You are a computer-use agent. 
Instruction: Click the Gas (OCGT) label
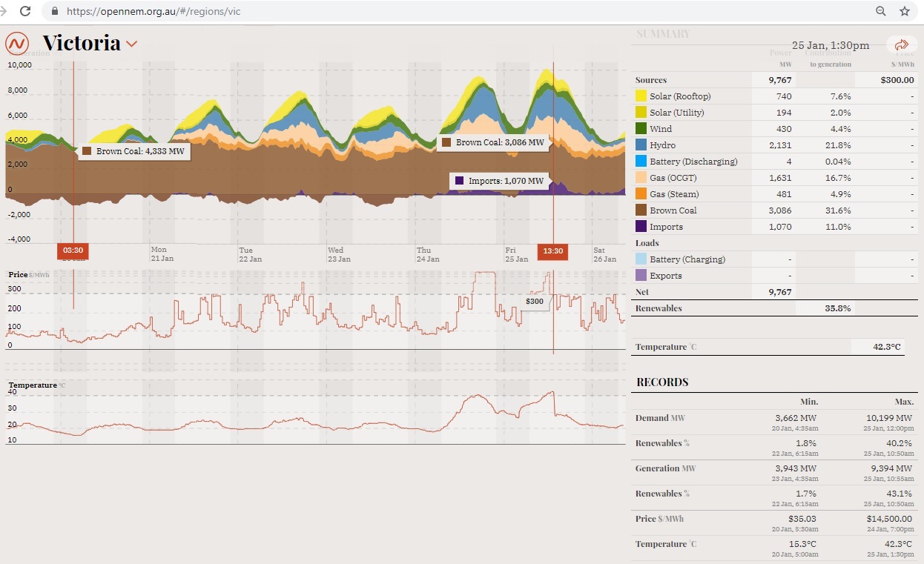(x=673, y=178)
